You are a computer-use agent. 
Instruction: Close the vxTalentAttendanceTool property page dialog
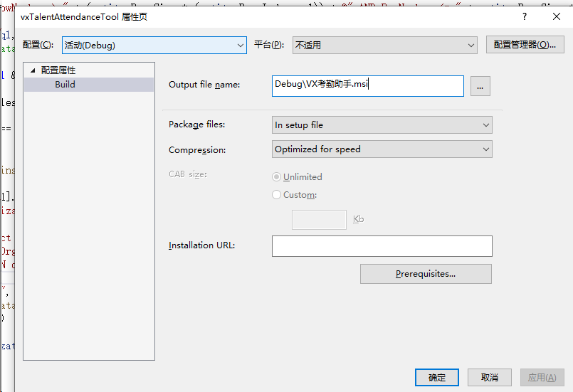tap(557, 16)
